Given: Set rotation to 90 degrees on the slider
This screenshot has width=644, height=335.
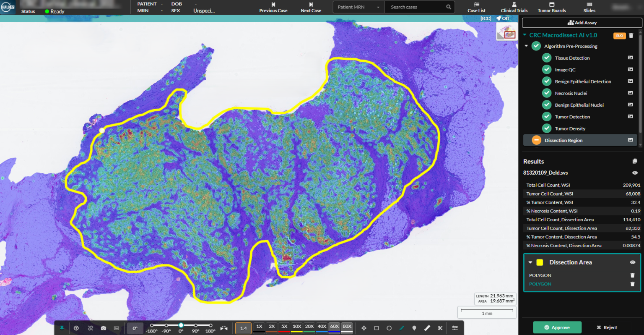Looking at the screenshot, I should click(x=196, y=325).
